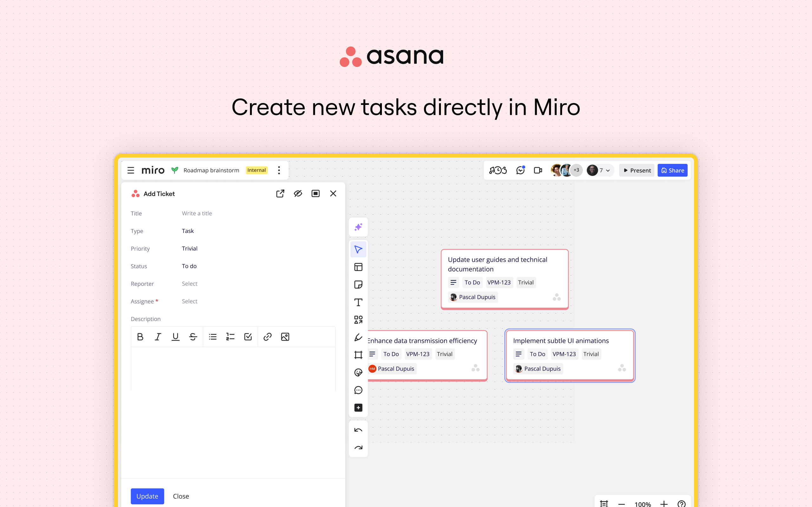Pick the Pen drawing tool
Screen dimensions: 812x507
pyautogui.click(x=358, y=337)
